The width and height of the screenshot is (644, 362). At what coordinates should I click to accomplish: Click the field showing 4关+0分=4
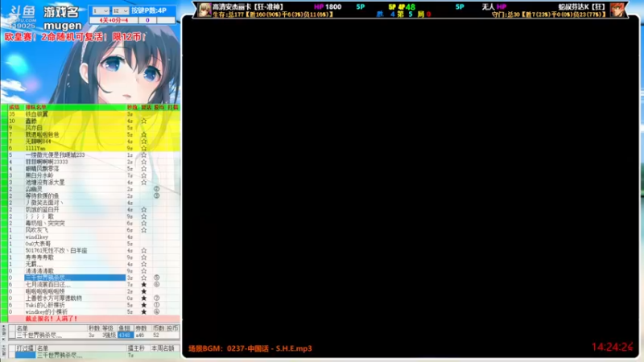tap(114, 20)
